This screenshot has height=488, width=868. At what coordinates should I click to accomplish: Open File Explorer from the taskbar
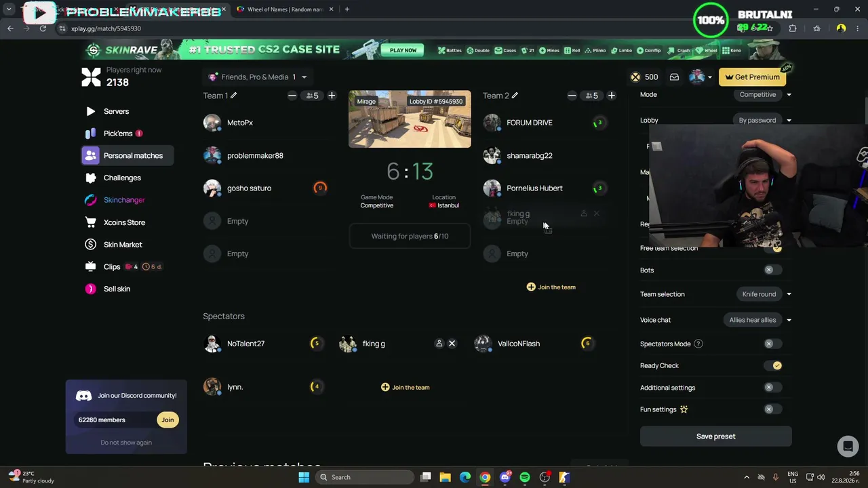(445, 477)
